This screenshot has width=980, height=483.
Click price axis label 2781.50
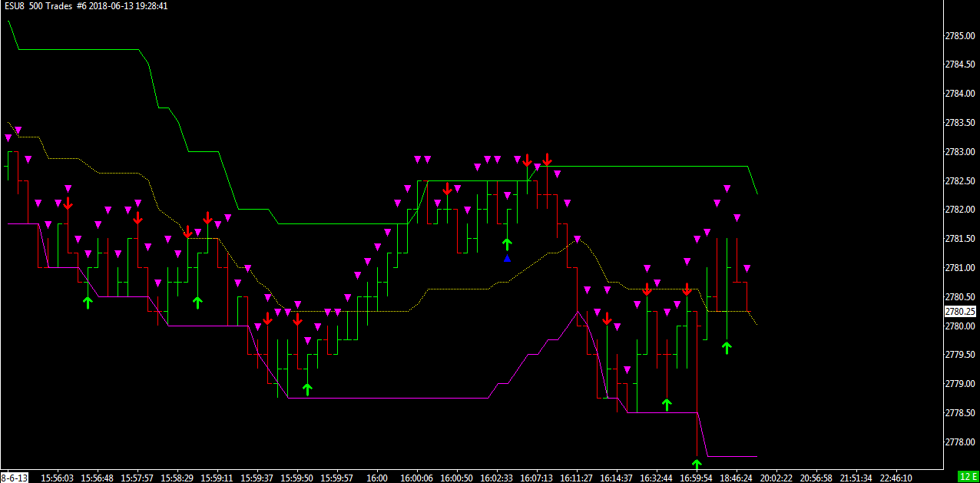[x=960, y=239]
